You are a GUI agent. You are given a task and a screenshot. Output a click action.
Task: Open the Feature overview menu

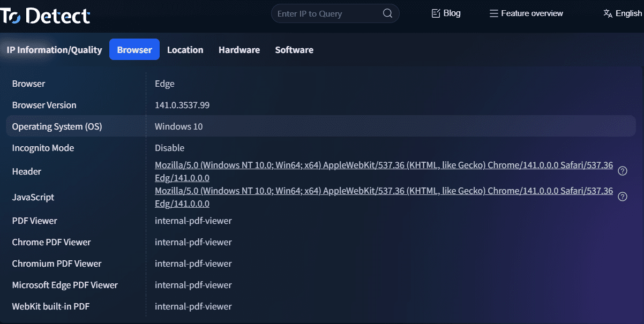point(526,13)
